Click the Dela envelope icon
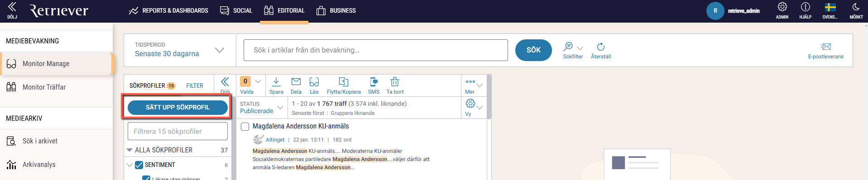 [296, 82]
